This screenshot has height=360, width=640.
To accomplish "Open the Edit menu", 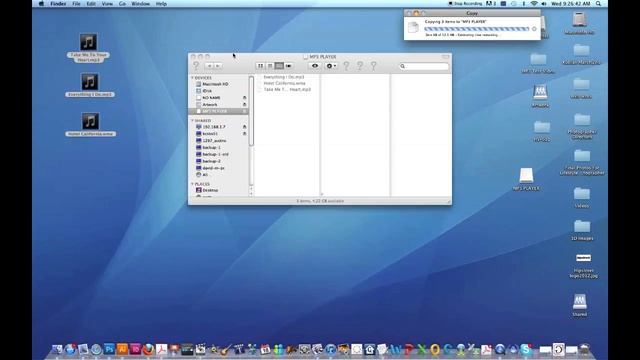I will pyautogui.click(x=91, y=4).
